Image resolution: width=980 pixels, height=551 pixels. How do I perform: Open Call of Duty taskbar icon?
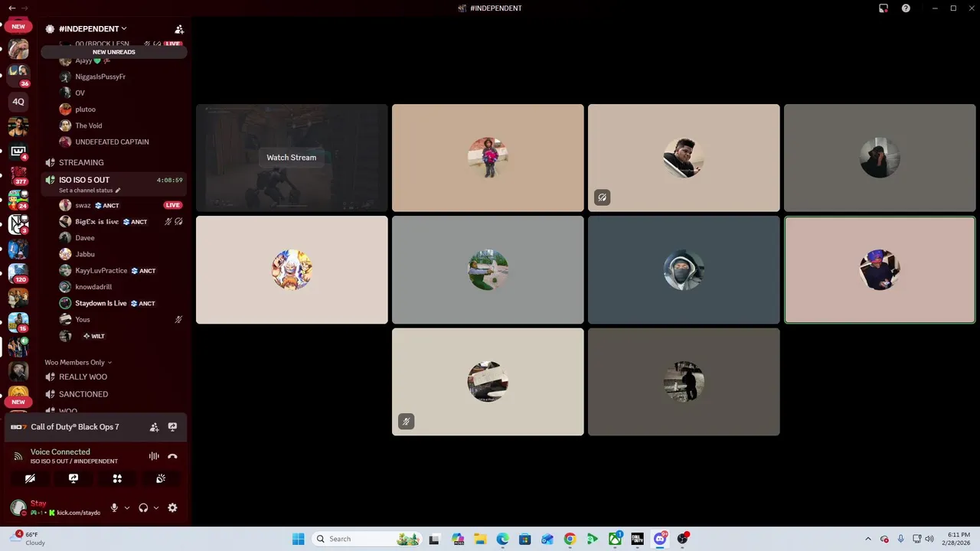pyautogui.click(x=637, y=539)
